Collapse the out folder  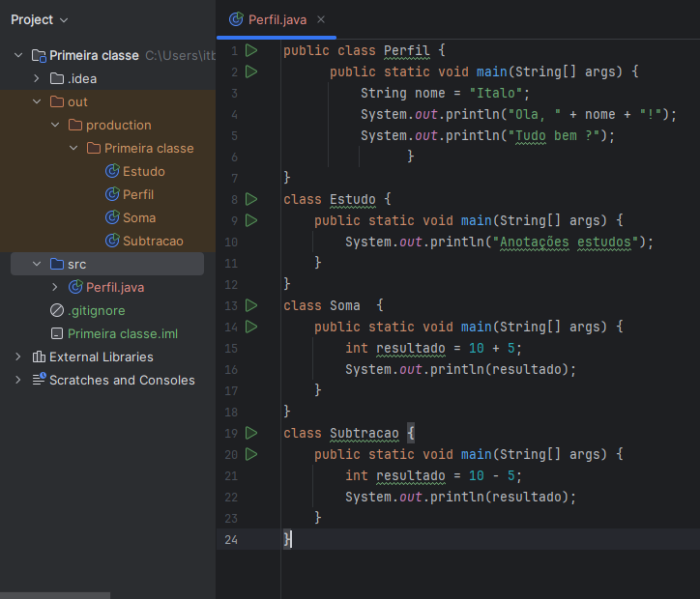pos(37,101)
